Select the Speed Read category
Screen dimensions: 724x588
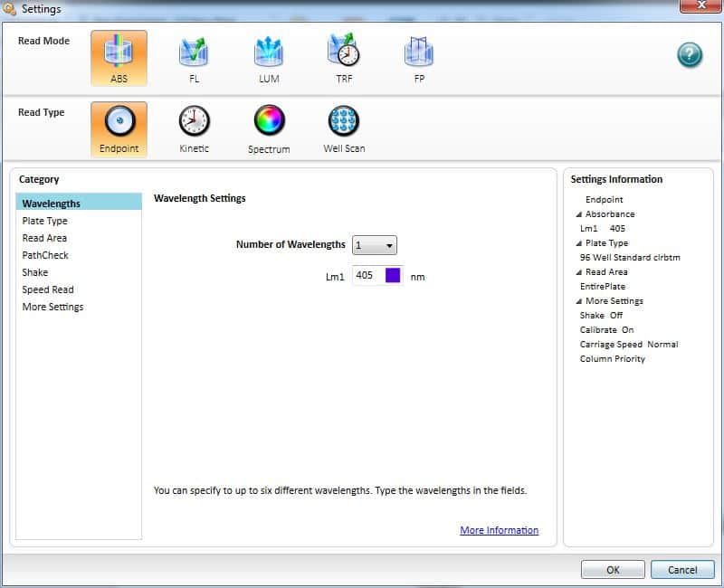click(x=79, y=289)
